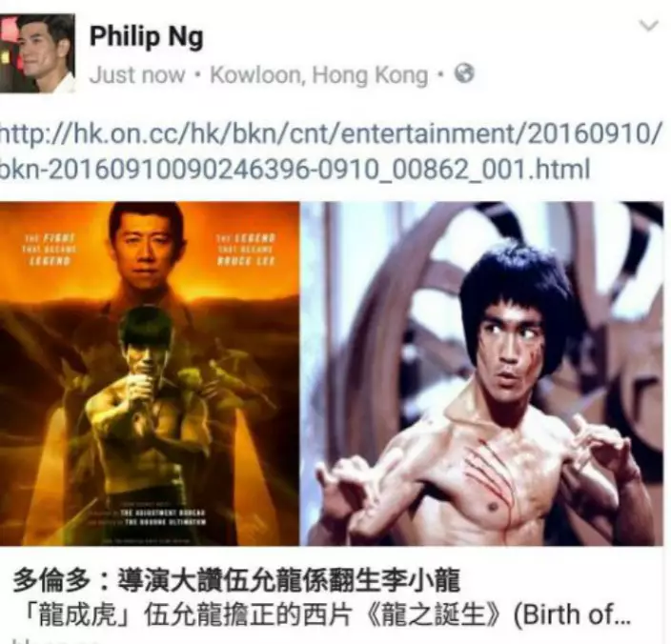This screenshot has height=644, width=671.
Task: Open the Bruce Lee fighting pose photo
Action: 482,373
